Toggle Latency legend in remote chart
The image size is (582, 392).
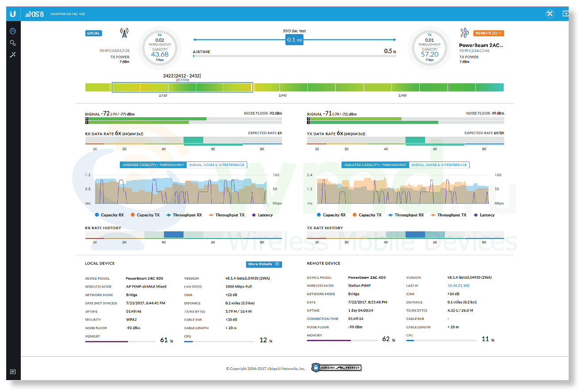point(484,215)
